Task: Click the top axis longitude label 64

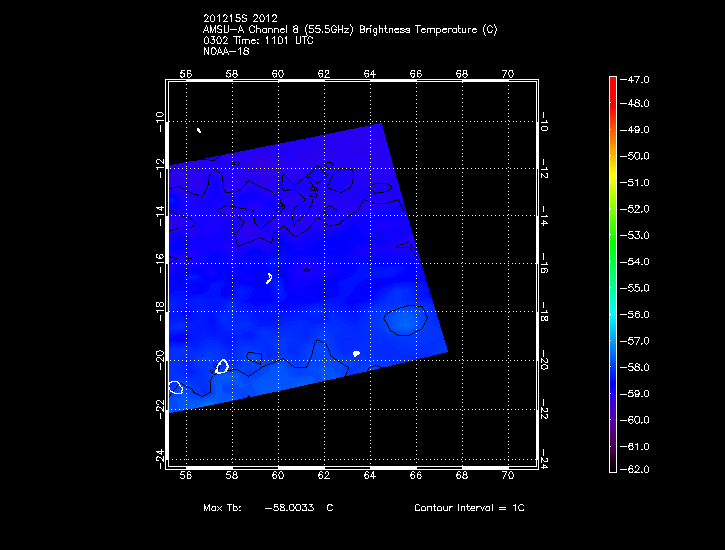Action: (370, 74)
